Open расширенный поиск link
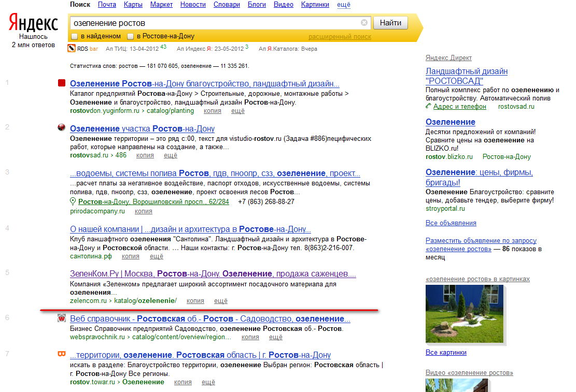This screenshot has width=576, height=392. [x=340, y=37]
